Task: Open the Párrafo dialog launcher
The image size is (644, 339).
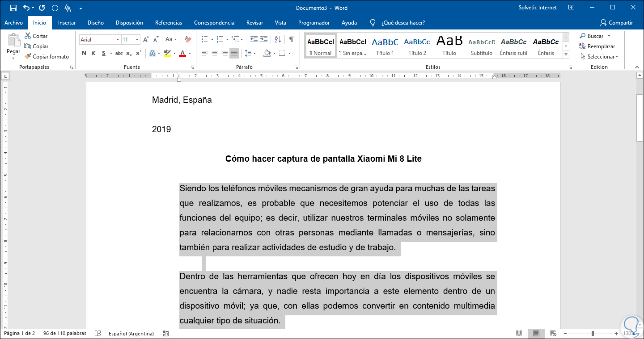Action: click(296, 67)
